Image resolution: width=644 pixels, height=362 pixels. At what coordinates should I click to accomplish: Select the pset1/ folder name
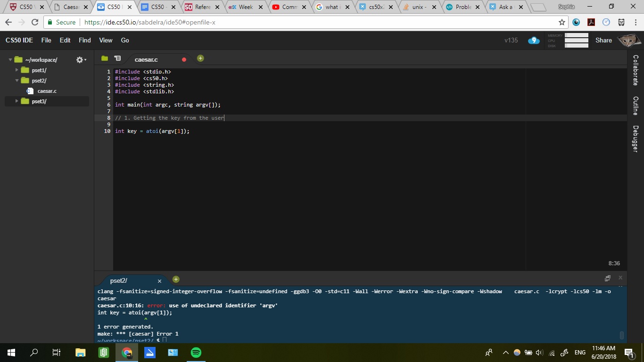(x=39, y=70)
